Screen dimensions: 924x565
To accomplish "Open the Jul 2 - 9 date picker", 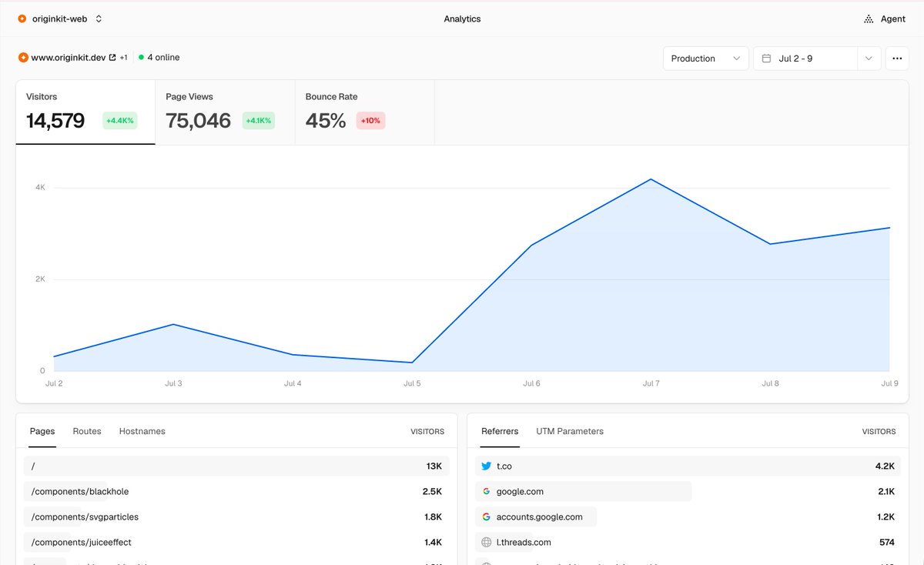I will coord(805,59).
